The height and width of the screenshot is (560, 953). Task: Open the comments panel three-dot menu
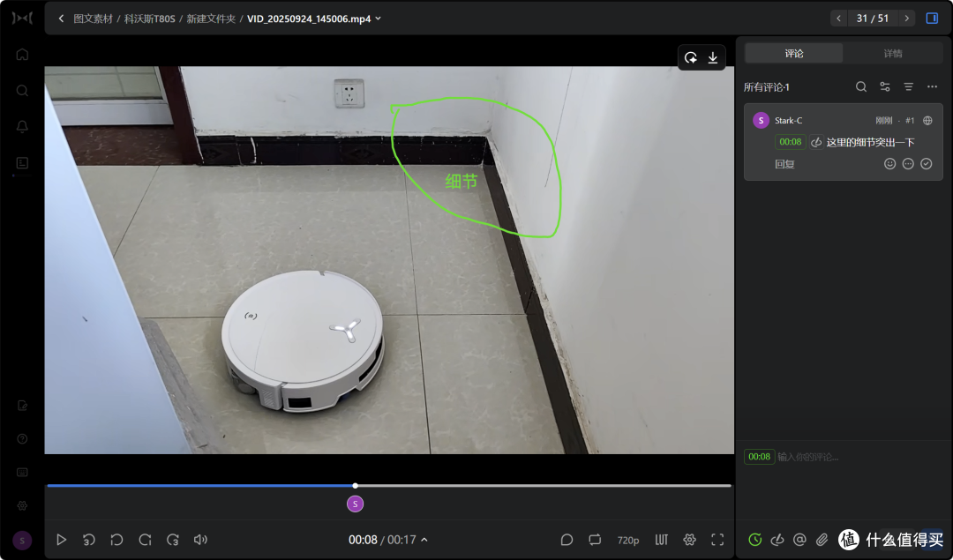coord(933,86)
